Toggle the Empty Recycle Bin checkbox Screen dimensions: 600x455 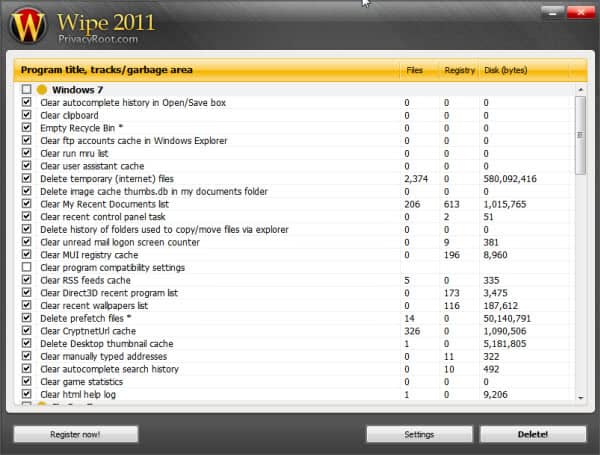point(26,127)
